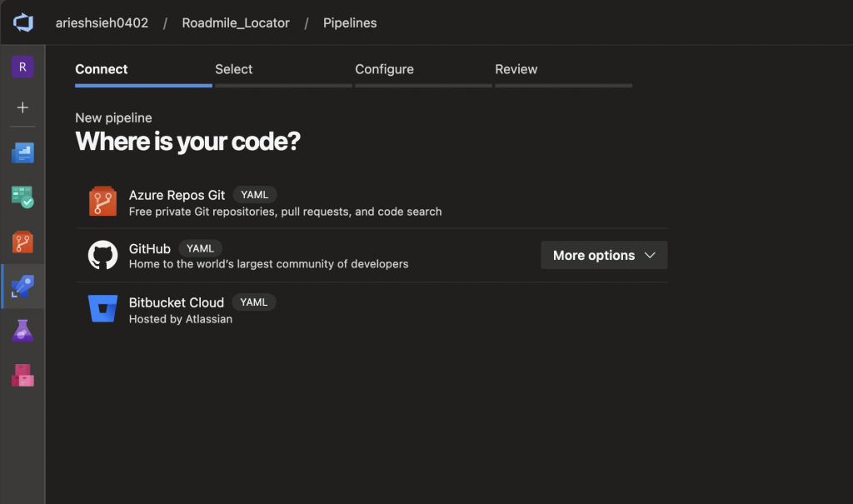Open Pipelines rocket icon in sidebar

[22, 287]
